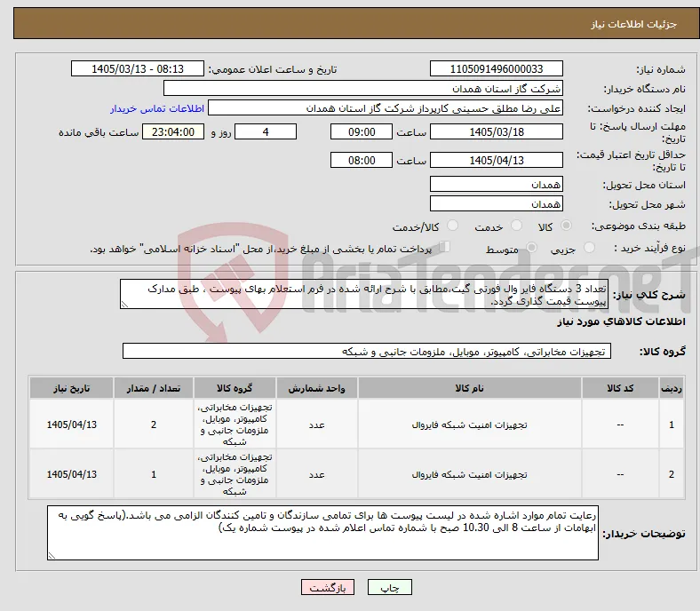Select the کالا radio button

pos(566,226)
